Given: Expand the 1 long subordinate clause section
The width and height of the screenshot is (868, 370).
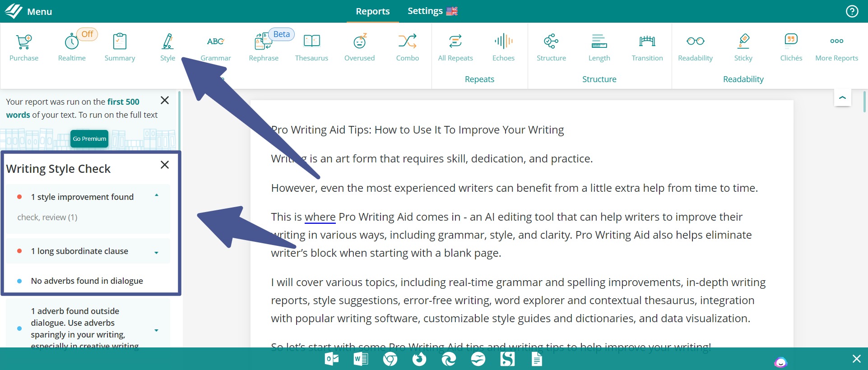Looking at the screenshot, I should [157, 253].
